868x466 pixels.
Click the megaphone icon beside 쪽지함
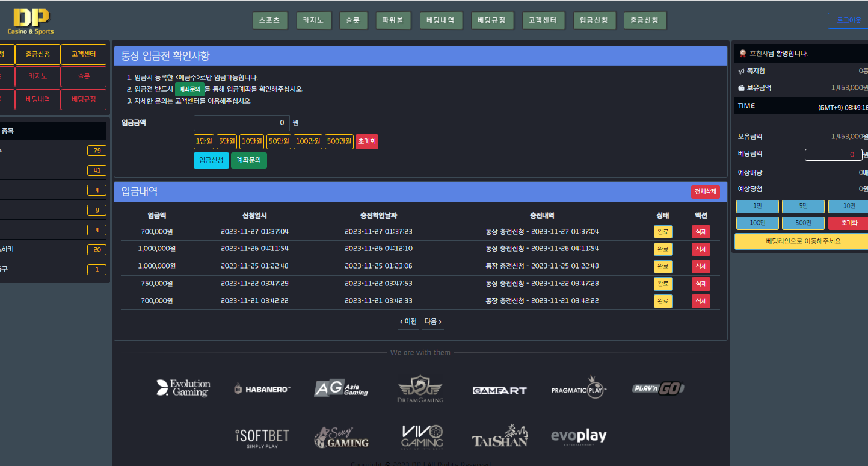742,71
